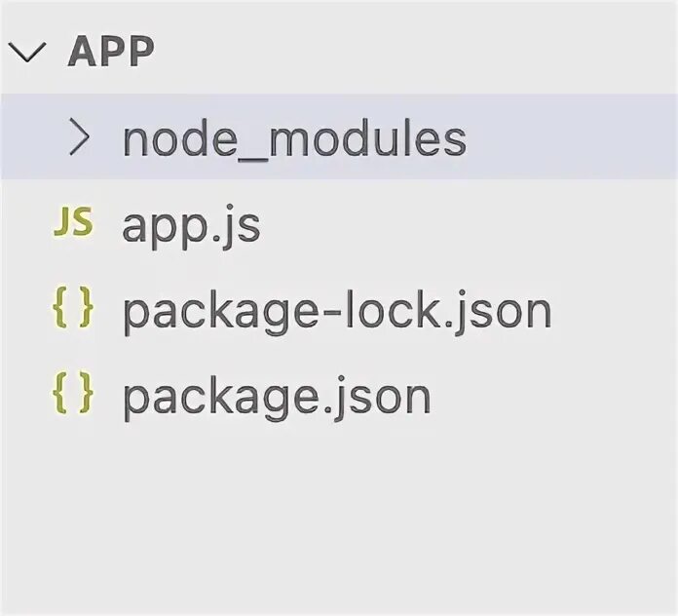Click the APP header bar right of title
Viewport: 678px width, 616px height.
[409, 53]
